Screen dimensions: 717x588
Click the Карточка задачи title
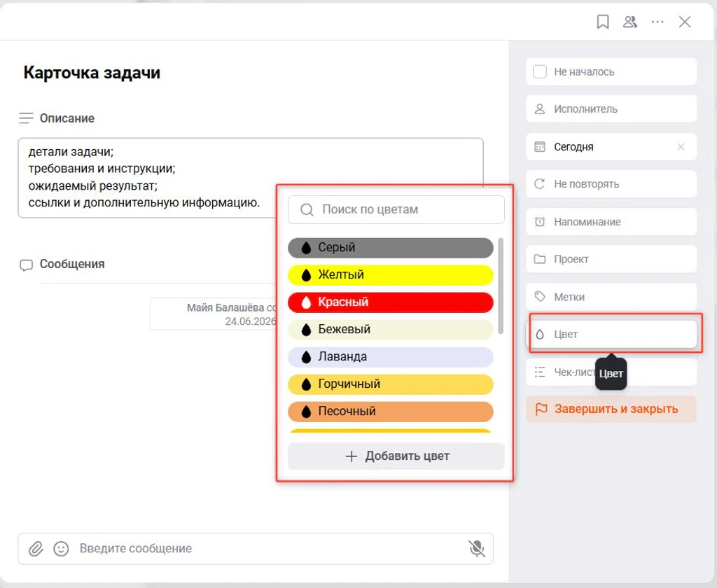[92, 73]
